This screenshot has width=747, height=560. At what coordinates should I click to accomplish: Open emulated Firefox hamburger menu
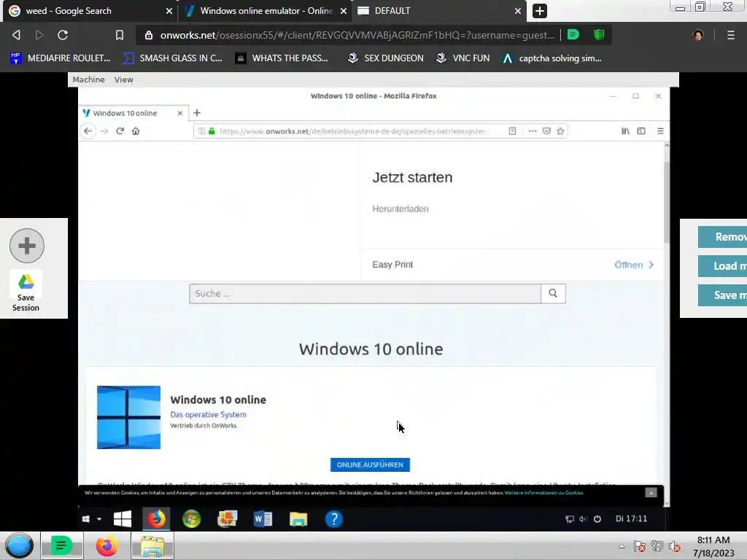tap(660, 131)
